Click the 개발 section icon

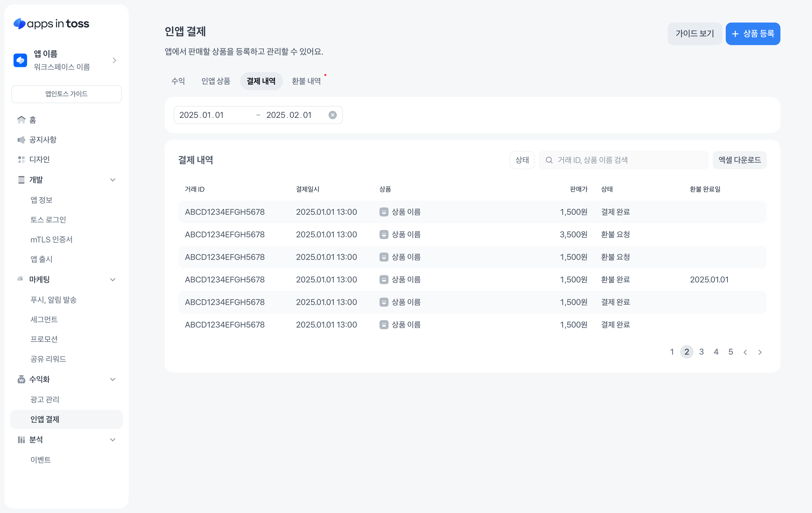(21, 180)
